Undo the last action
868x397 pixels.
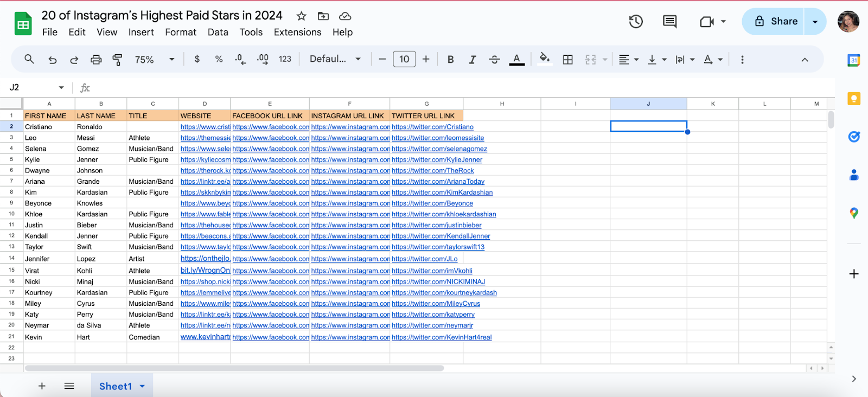pos(53,60)
